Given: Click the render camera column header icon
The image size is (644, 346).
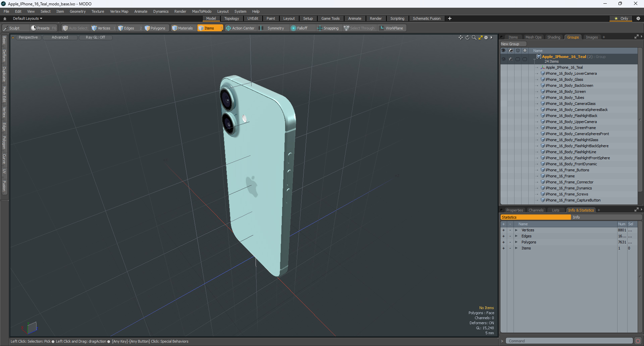Looking at the screenshot, I should pos(511,51).
